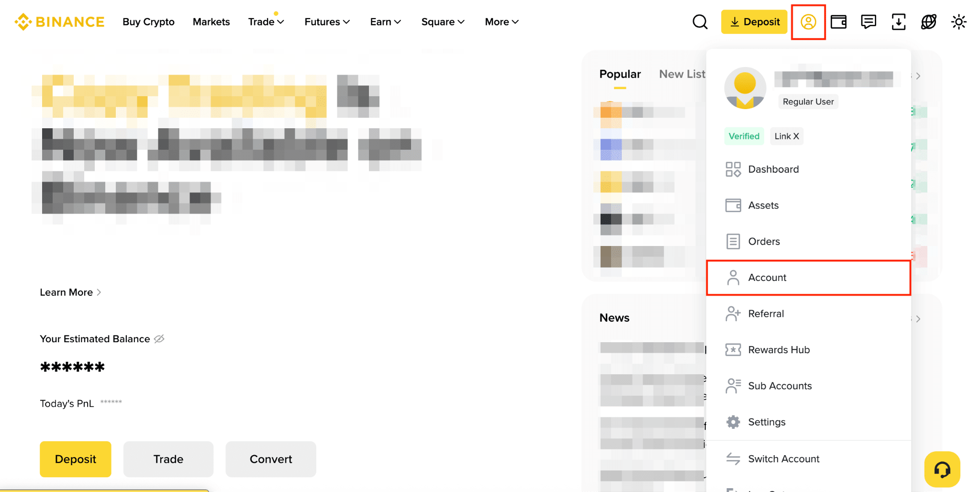Toggle estimated balance visibility eye
980x492 pixels.
(159, 339)
